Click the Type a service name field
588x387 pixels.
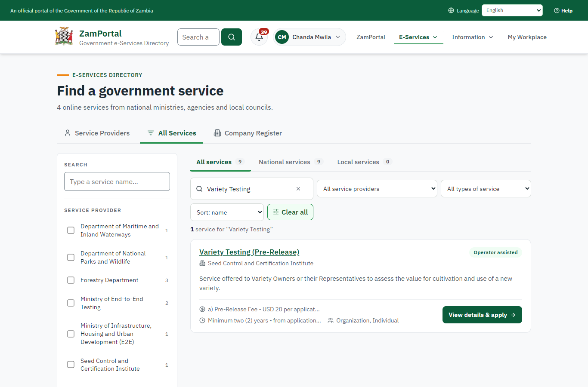117,181
